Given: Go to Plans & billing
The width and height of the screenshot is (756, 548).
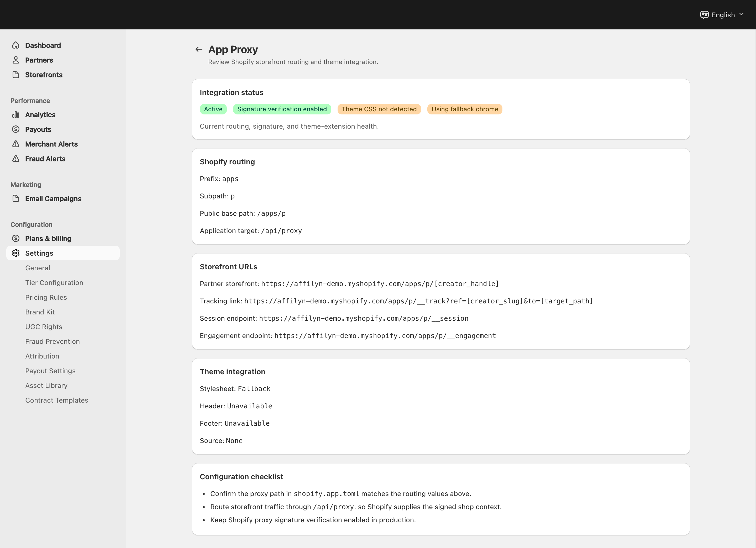Looking at the screenshot, I should tap(63, 238).
